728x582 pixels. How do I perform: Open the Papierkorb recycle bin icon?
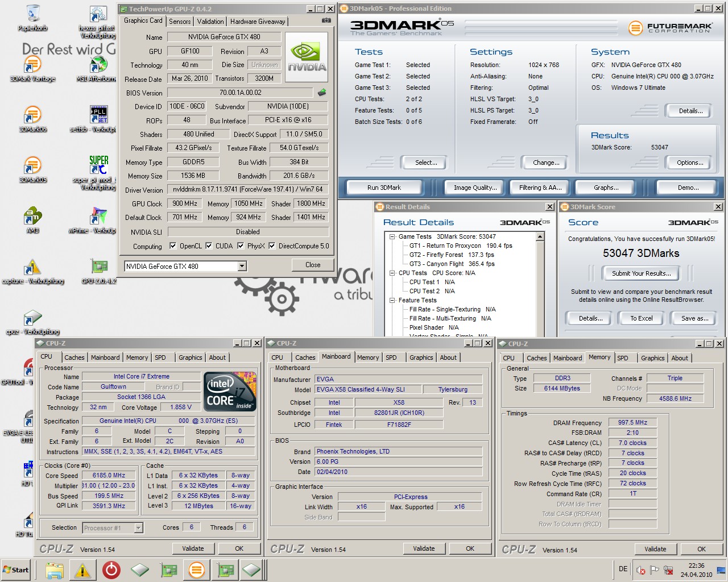(x=33, y=16)
